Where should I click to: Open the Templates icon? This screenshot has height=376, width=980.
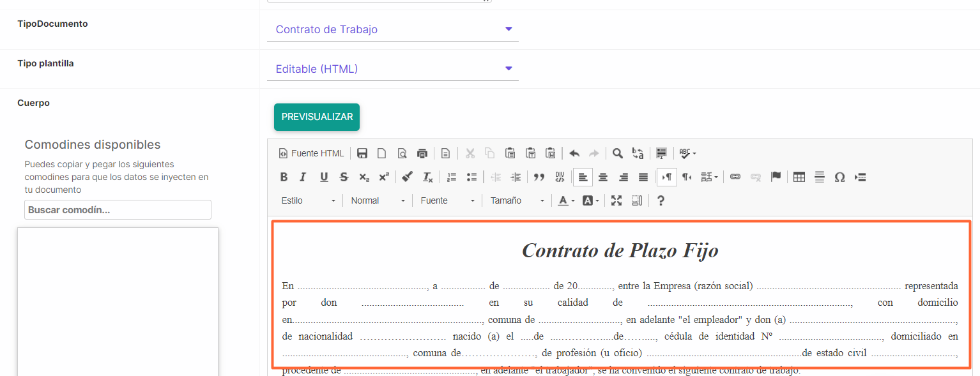446,153
